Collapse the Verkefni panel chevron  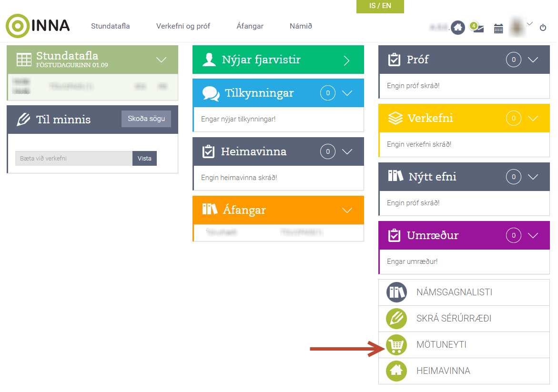(533, 118)
